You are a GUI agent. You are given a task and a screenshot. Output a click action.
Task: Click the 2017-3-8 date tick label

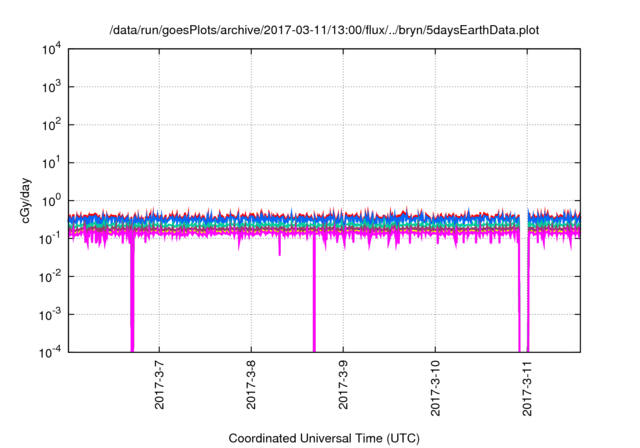click(251, 384)
